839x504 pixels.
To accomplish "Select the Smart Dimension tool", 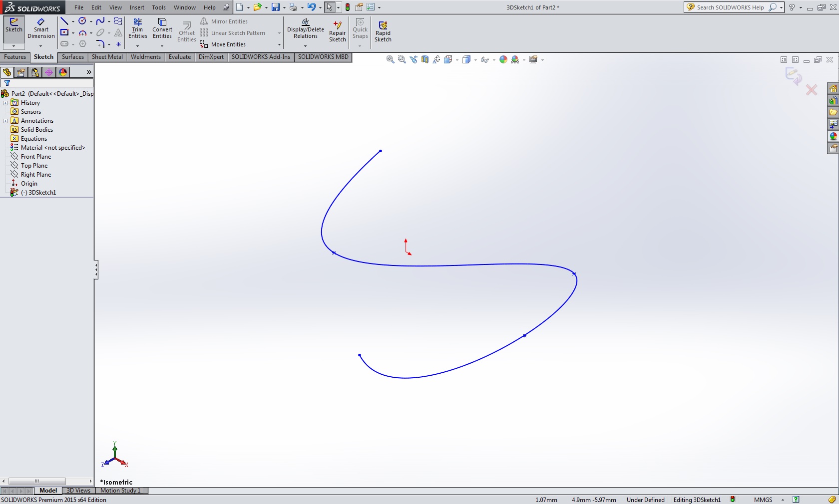I will click(41, 28).
